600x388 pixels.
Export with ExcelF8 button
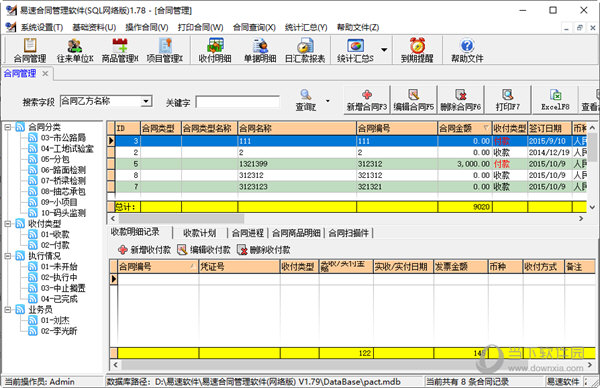click(555, 100)
